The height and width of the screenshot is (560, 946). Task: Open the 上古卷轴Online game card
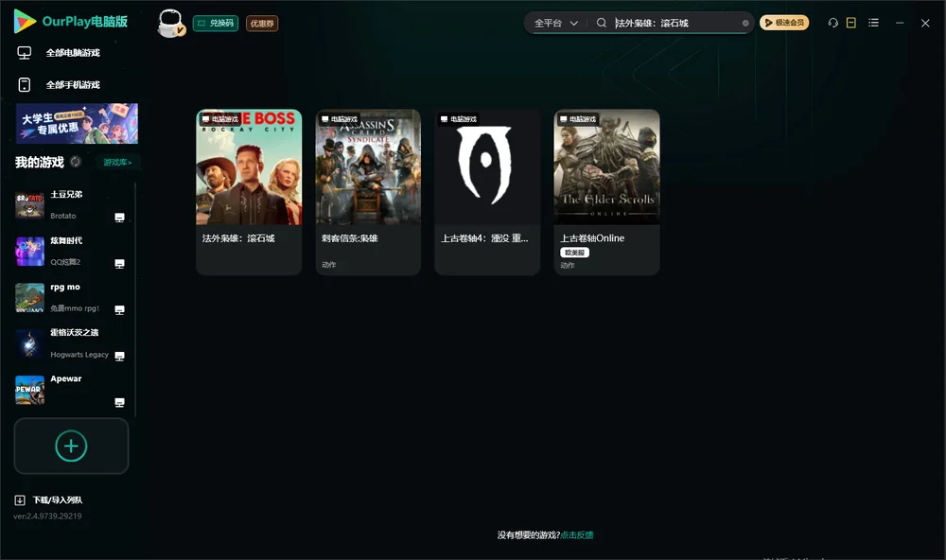(606, 192)
